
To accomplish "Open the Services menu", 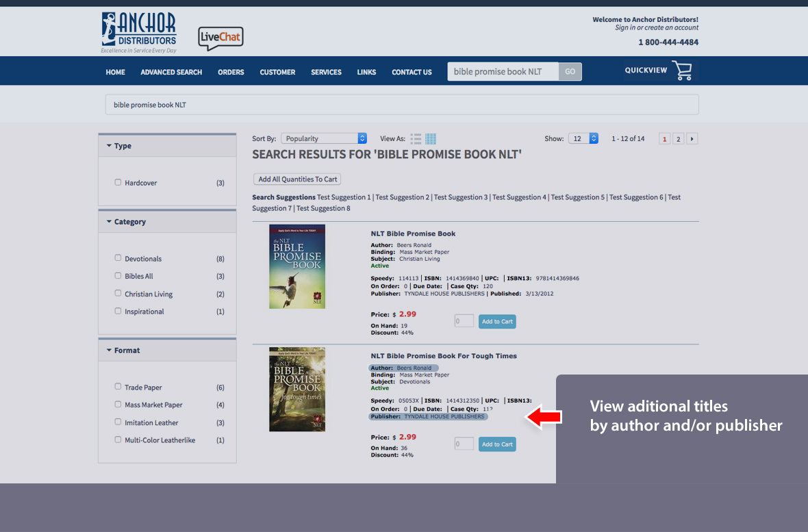I will coord(326,72).
